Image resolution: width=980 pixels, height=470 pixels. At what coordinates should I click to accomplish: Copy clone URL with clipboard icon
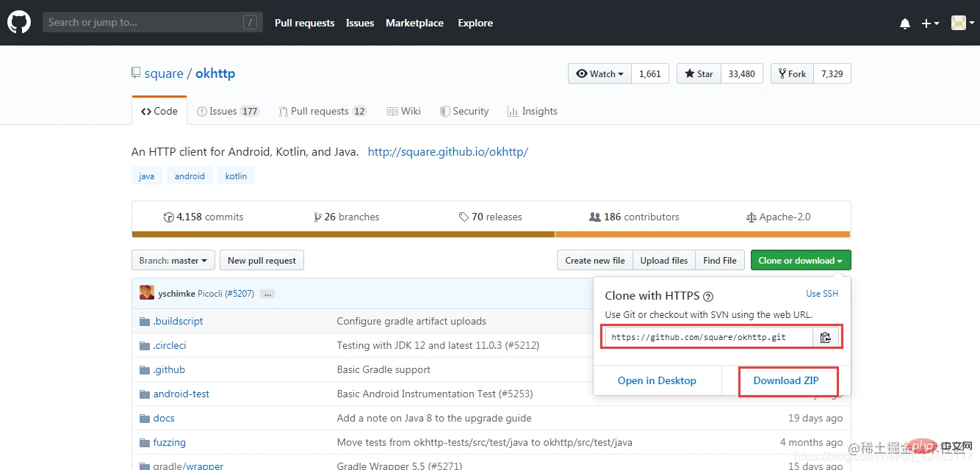(825, 337)
